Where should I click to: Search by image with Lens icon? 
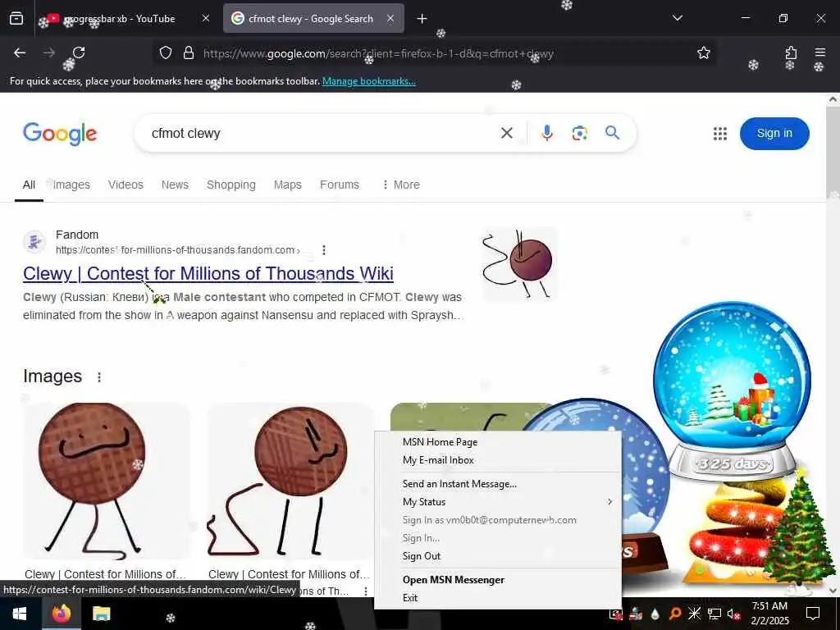[x=579, y=133]
